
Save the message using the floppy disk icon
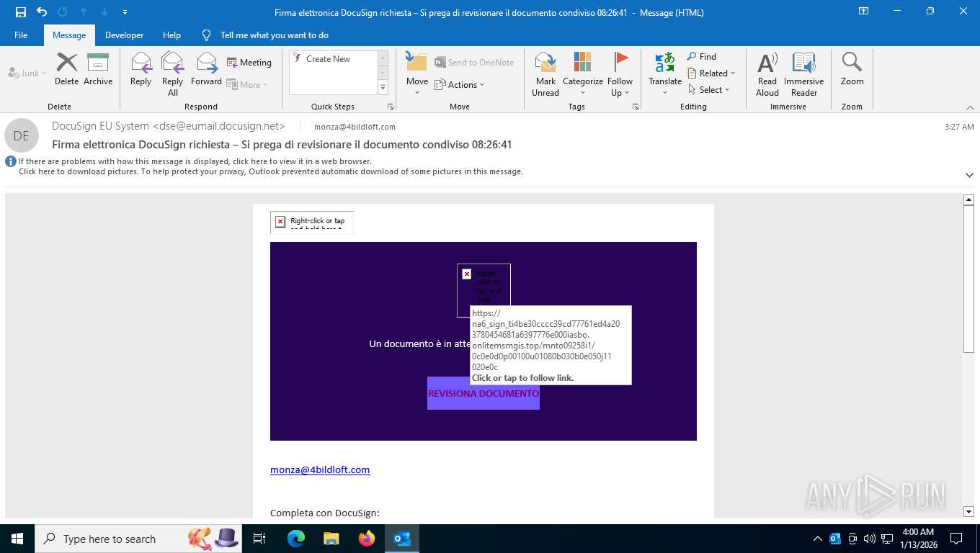click(x=21, y=12)
